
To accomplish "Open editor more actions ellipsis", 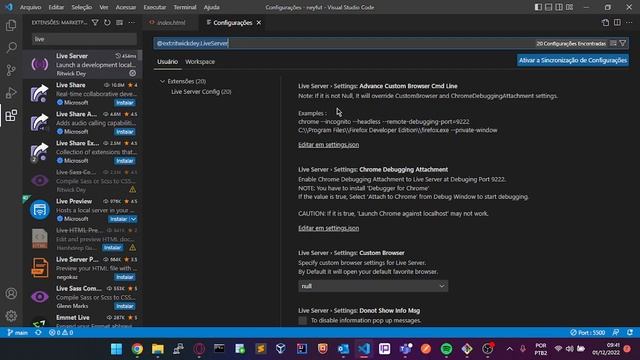I will (629, 22).
